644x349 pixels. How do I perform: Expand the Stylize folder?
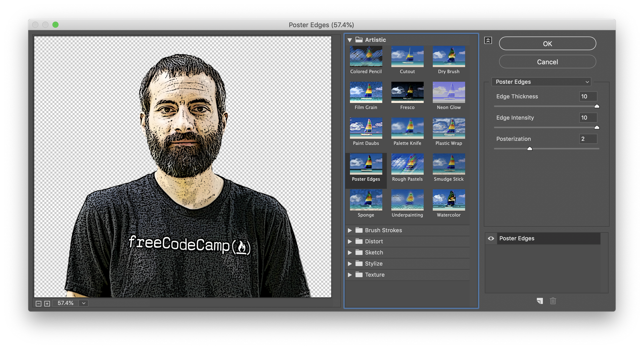tap(350, 264)
